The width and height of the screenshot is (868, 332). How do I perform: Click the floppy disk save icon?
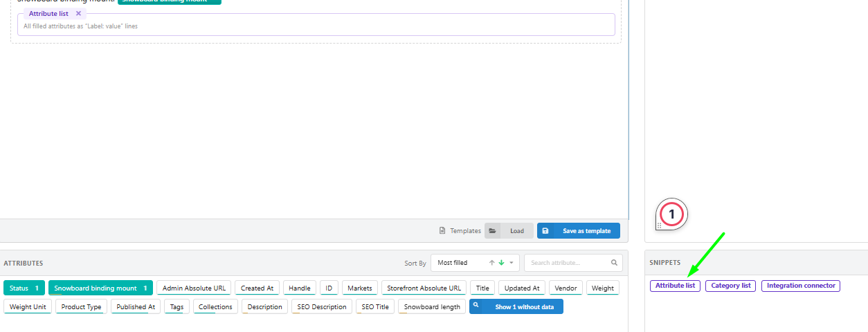[545, 231]
